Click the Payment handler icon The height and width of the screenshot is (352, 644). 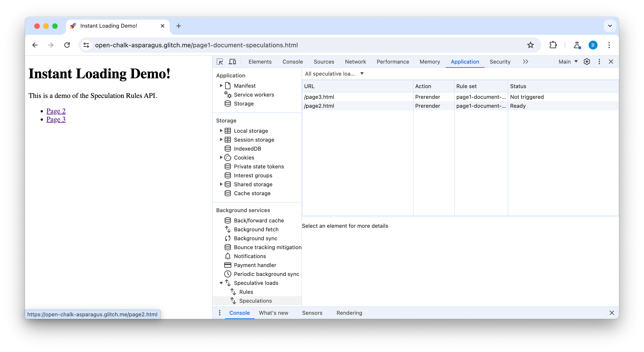click(x=227, y=265)
